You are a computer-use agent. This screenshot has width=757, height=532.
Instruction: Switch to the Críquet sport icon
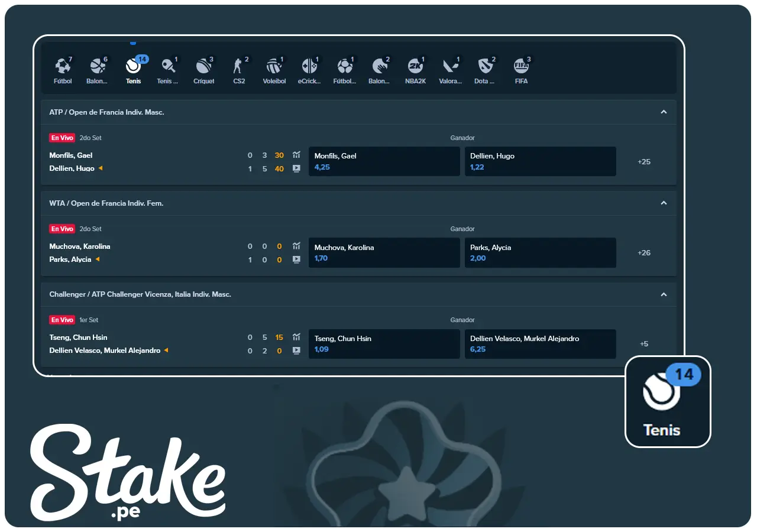point(204,70)
